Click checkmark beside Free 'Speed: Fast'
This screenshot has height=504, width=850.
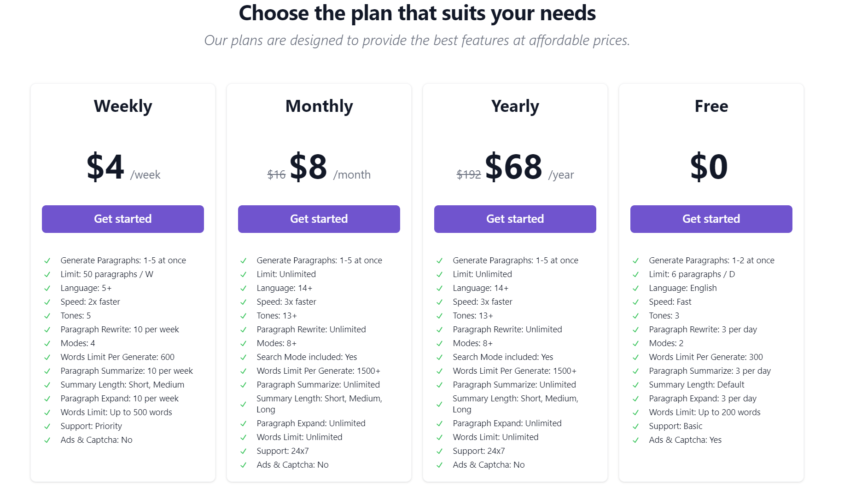click(636, 302)
